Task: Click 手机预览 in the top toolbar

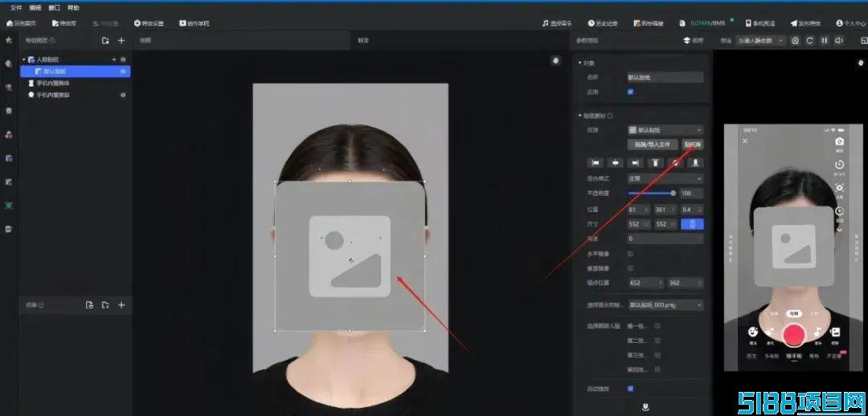Action: point(760,23)
